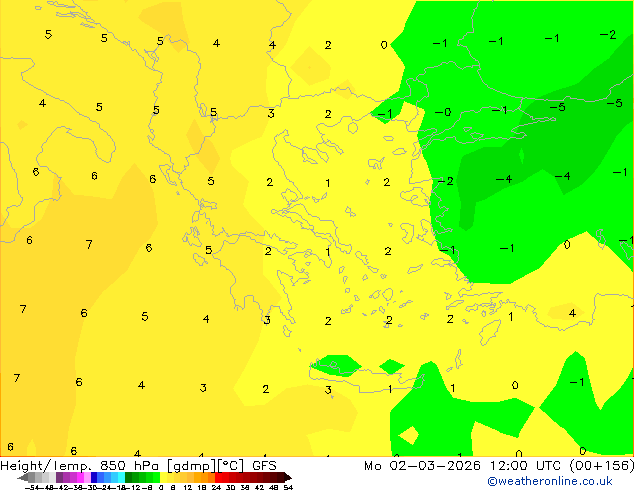Click the "-2" value in the map's top-right corner
This screenshot has height=490, width=634.
(608, 35)
